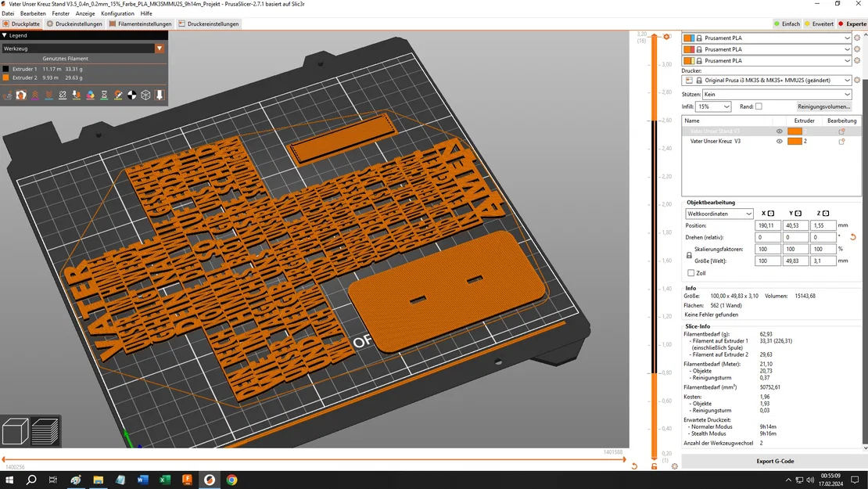Select Experte mode
This screenshot has width=868, height=489.
[x=852, y=23]
